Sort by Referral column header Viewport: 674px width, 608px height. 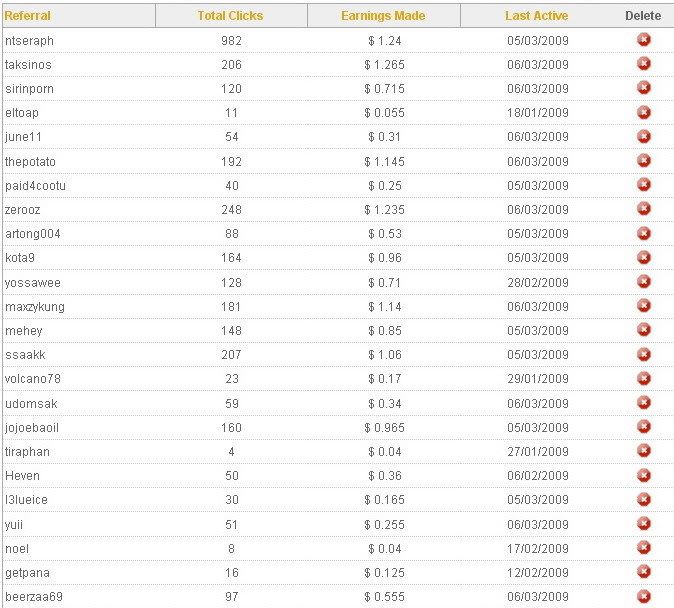point(28,16)
